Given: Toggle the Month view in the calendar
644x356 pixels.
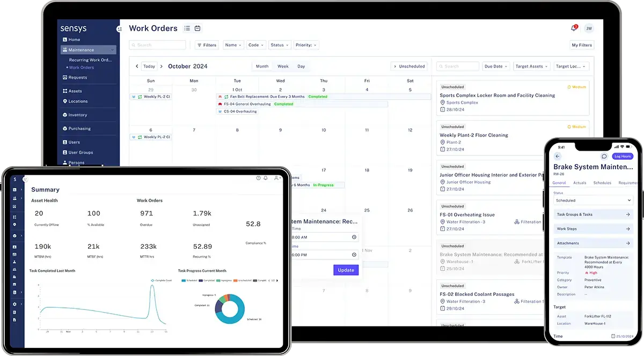Looking at the screenshot, I should [x=262, y=66].
